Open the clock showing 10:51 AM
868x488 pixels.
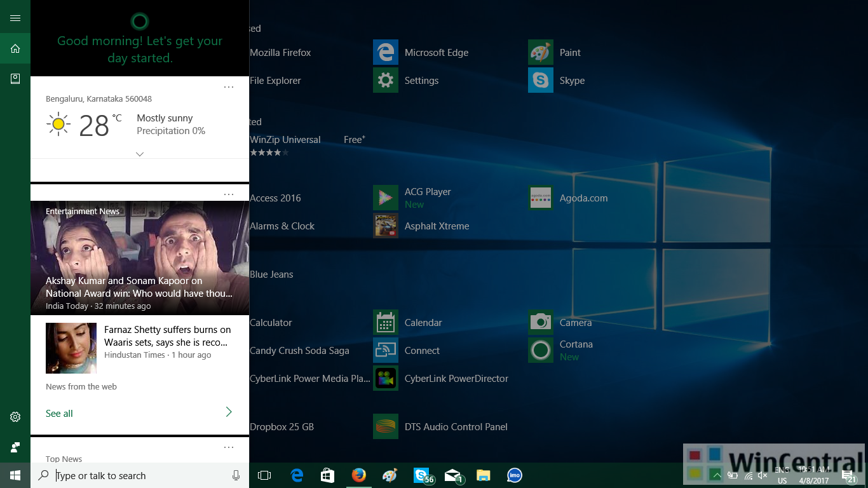pos(813,475)
